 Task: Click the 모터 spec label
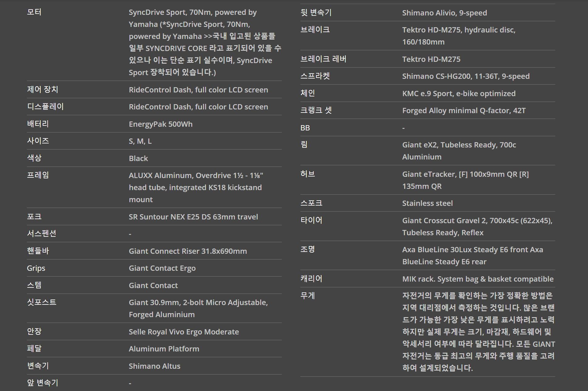(x=34, y=12)
